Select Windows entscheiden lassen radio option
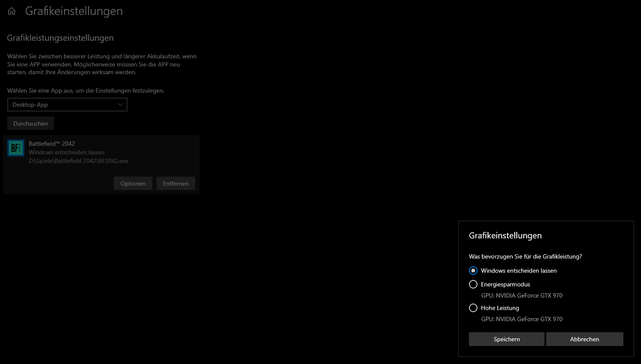 click(473, 271)
